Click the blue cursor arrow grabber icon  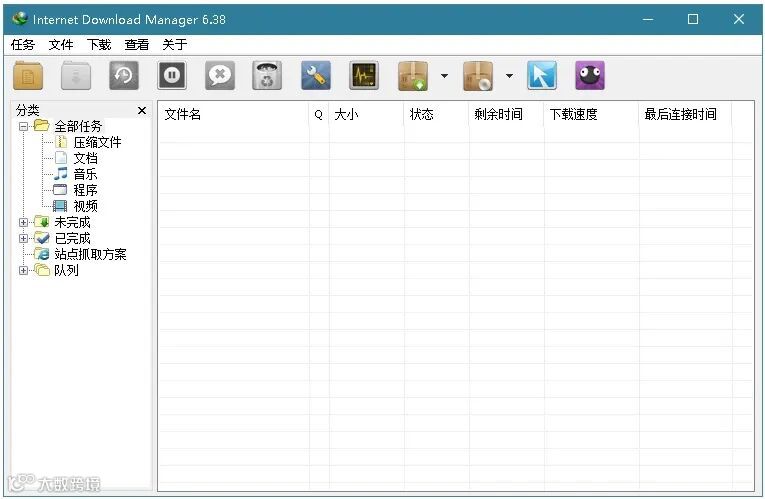542,76
